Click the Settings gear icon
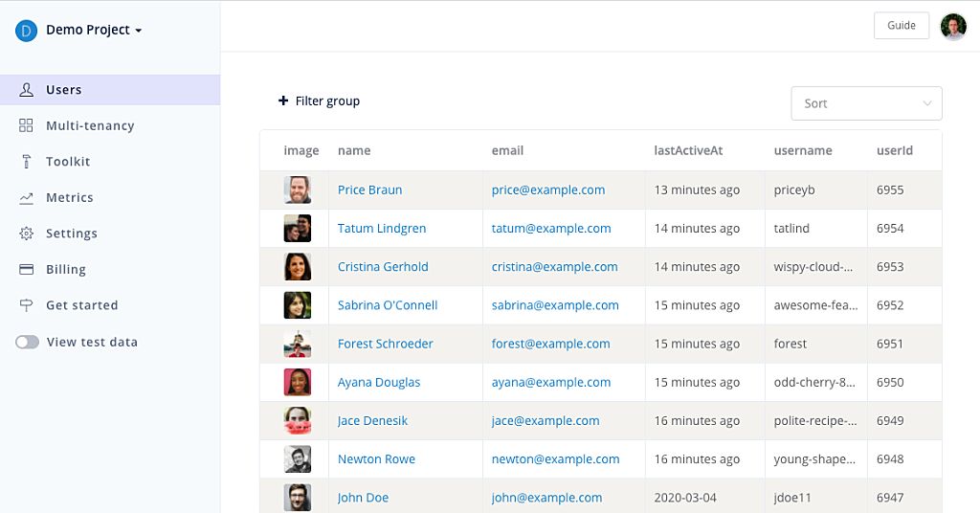The image size is (980, 513). (26, 234)
